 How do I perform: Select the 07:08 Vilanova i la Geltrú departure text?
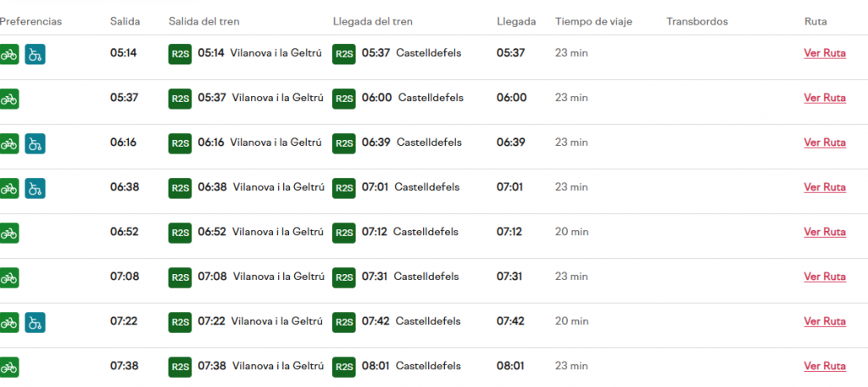pos(261,277)
